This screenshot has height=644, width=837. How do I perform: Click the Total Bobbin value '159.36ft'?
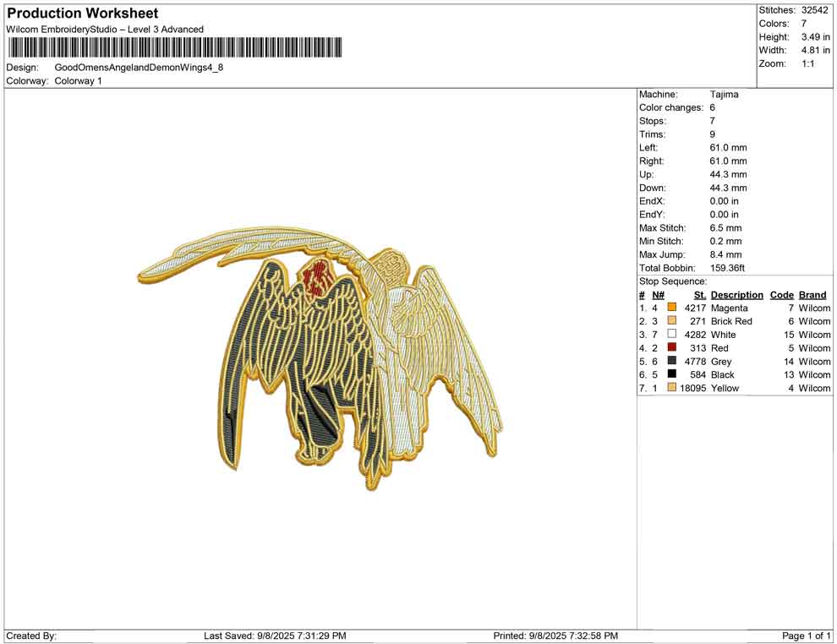(728, 268)
